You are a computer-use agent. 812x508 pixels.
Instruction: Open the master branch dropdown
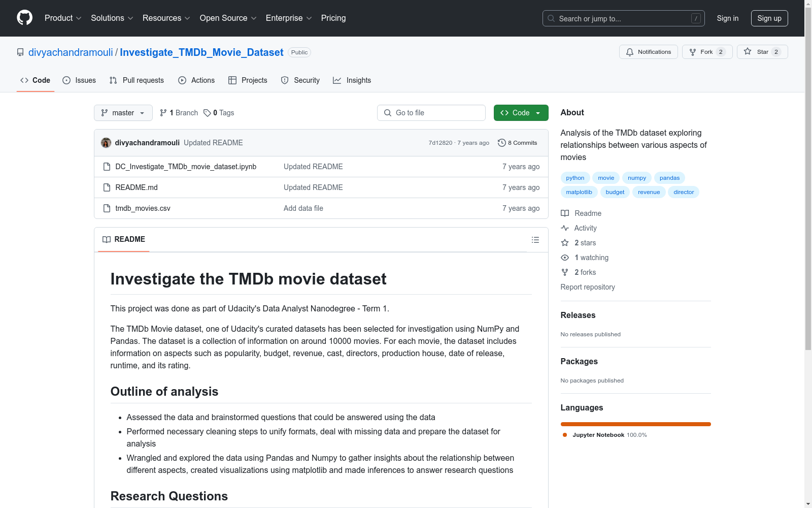tap(123, 113)
